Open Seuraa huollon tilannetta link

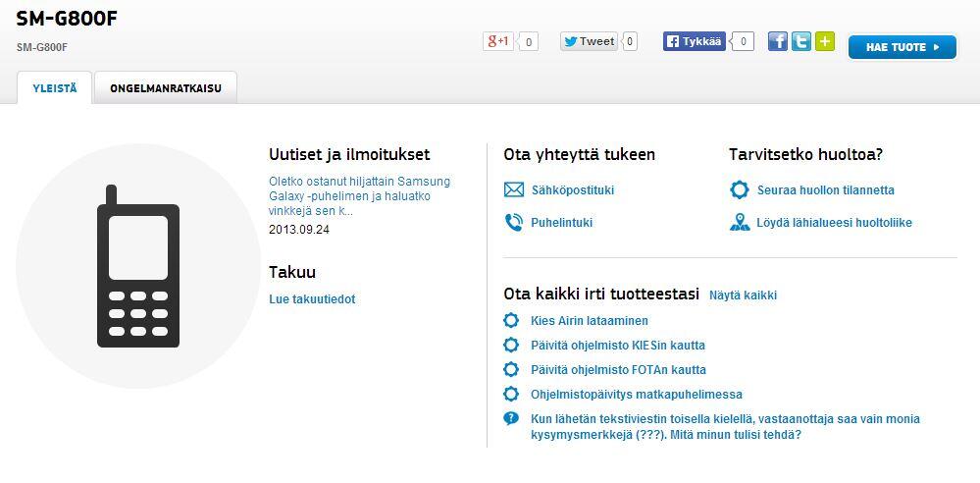click(x=826, y=190)
